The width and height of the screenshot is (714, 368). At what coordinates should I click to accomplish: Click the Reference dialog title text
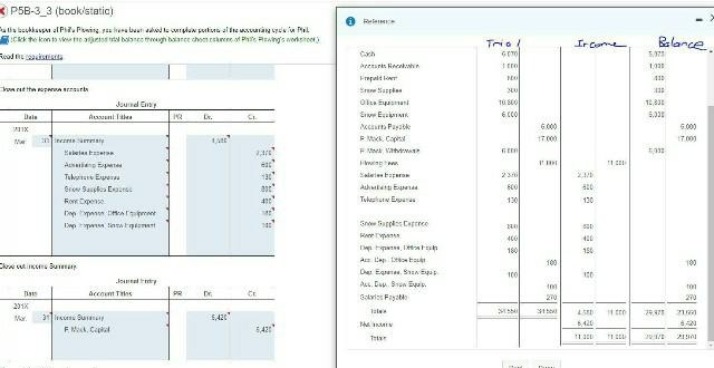point(379,21)
